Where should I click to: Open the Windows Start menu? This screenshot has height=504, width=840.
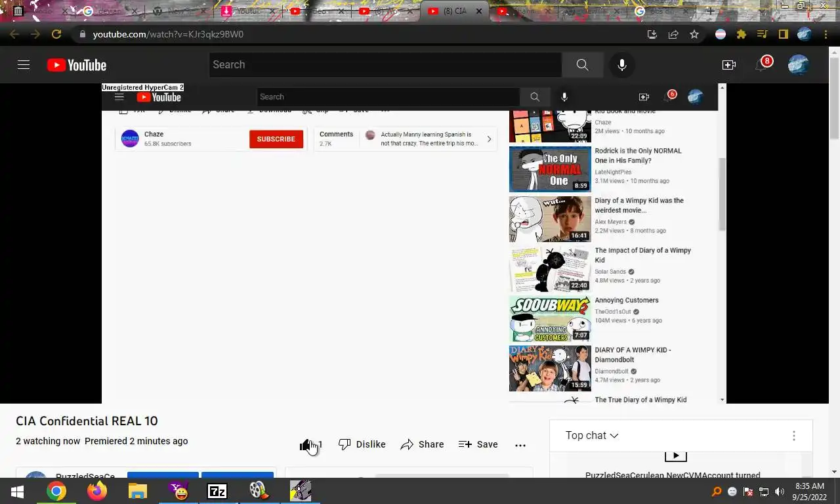pyautogui.click(x=17, y=491)
